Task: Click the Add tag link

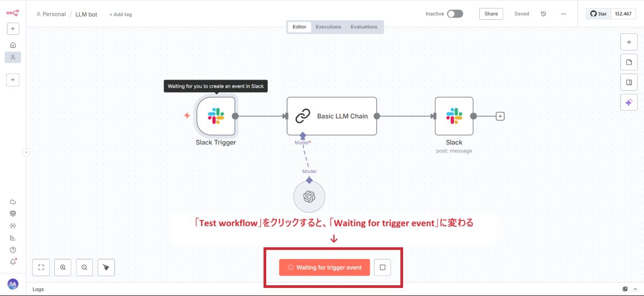Action: 120,15
